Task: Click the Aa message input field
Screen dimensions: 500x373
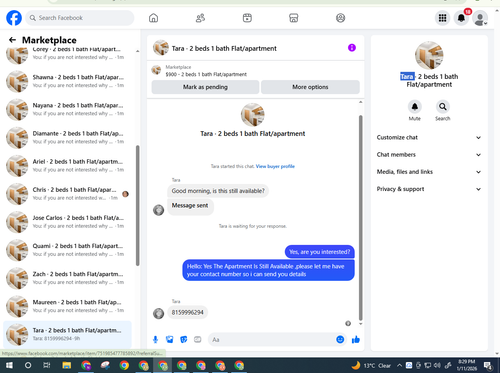Action: [x=272, y=340]
